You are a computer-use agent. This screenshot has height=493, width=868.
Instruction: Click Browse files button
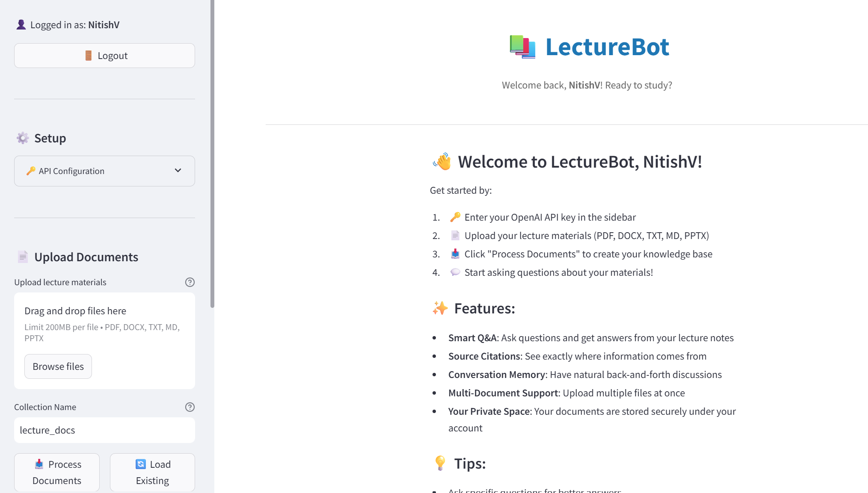click(x=58, y=366)
